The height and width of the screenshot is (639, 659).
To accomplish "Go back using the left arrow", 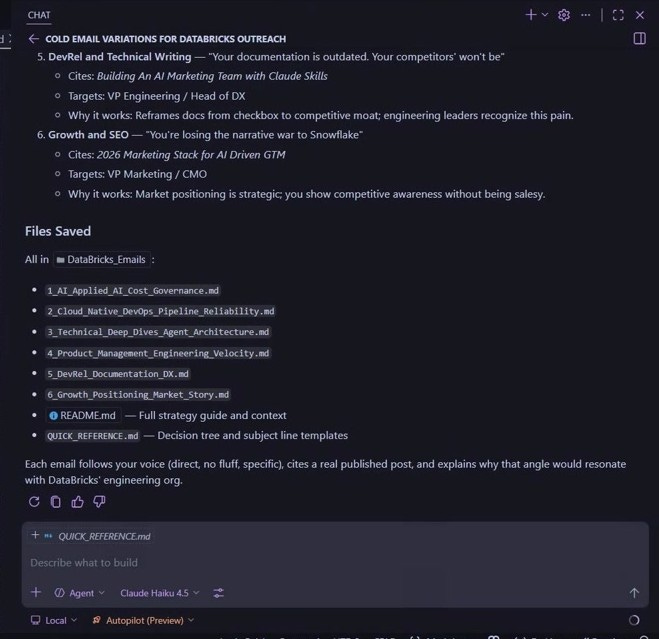I will pyautogui.click(x=34, y=39).
